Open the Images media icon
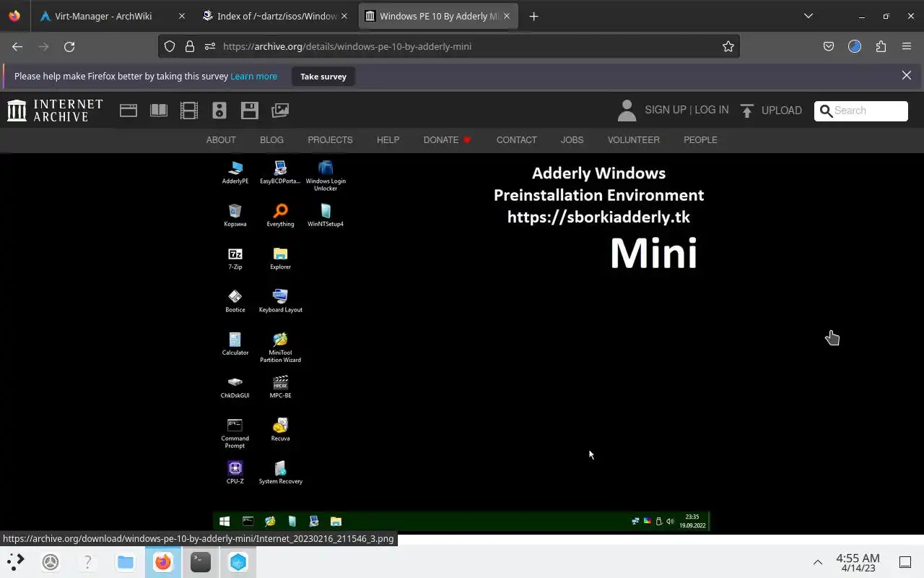Viewport: 924px width, 578px height. (280, 111)
